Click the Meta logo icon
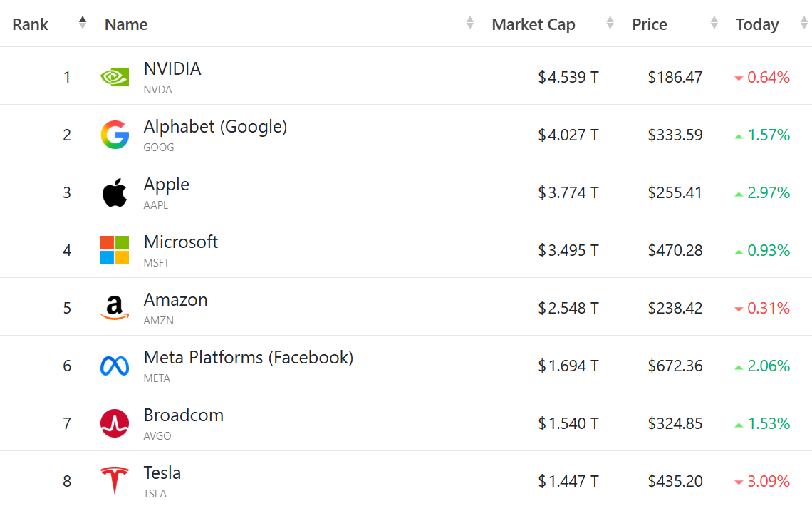This screenshot has width=812, height=506. point(115,366)
